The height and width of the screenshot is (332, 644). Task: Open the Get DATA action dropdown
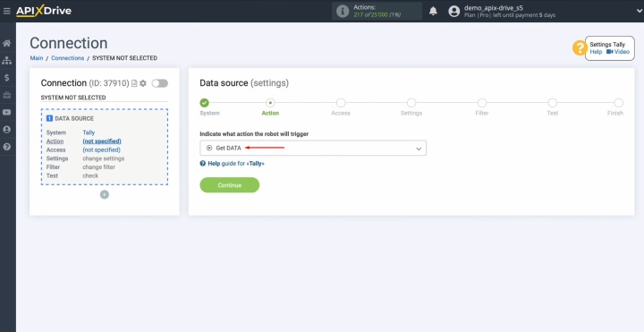pos(313,148)
